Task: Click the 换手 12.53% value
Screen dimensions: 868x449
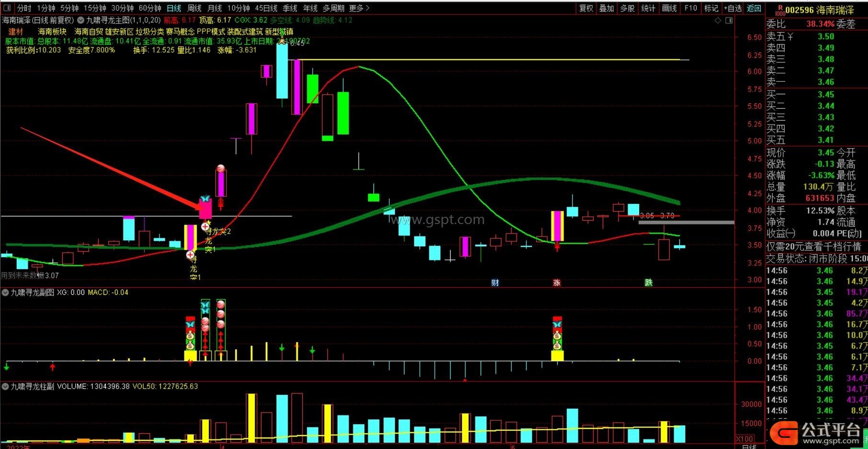Action: [820, 211]
